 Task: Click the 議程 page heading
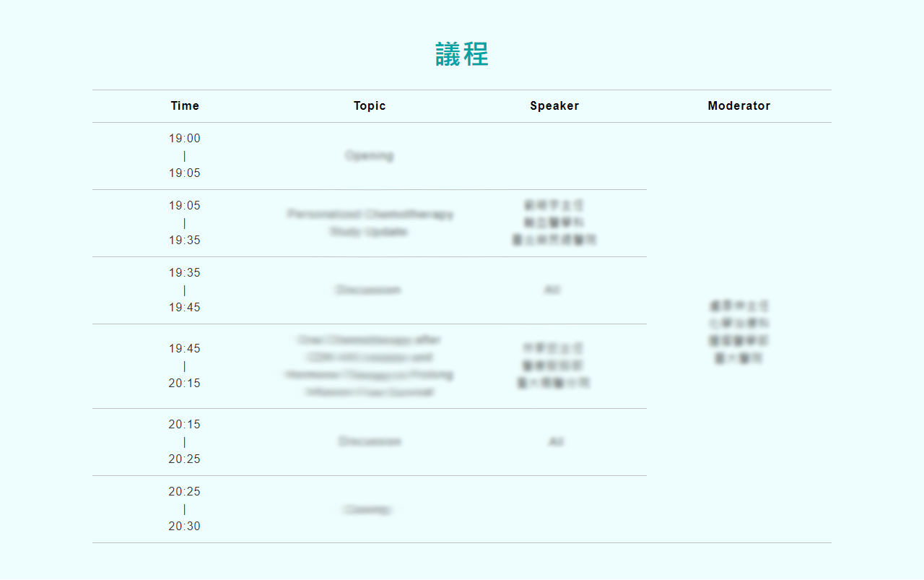pyautogui.click(x=462, y=55)
